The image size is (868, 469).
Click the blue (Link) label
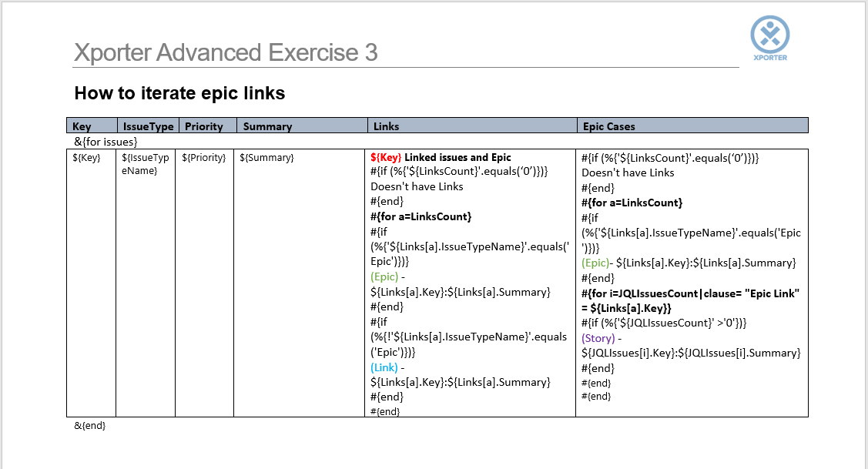pyautogui.click(x=385, y=367)
